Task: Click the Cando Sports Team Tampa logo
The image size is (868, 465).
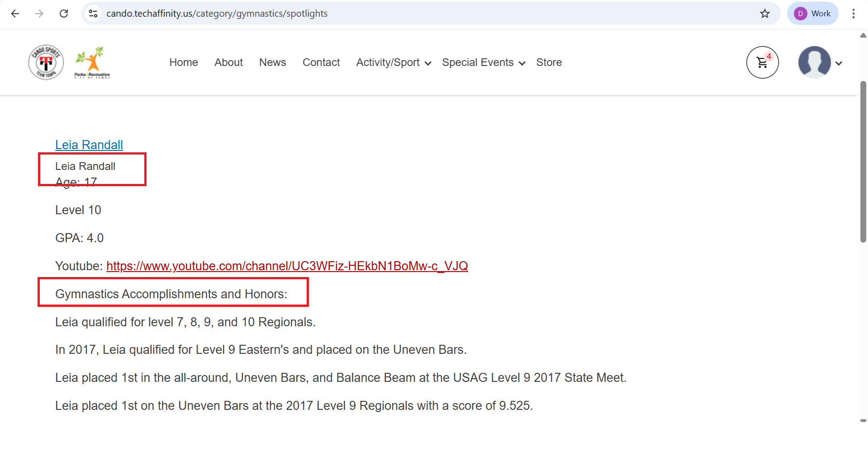Action: [46, 62]
